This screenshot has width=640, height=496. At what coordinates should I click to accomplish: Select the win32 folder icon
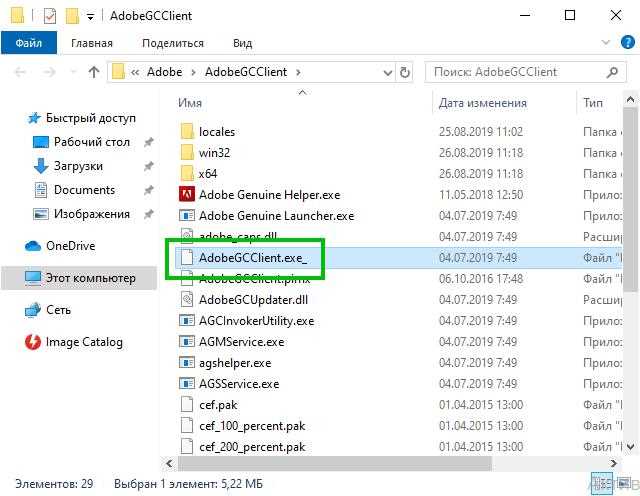[187, 153]
